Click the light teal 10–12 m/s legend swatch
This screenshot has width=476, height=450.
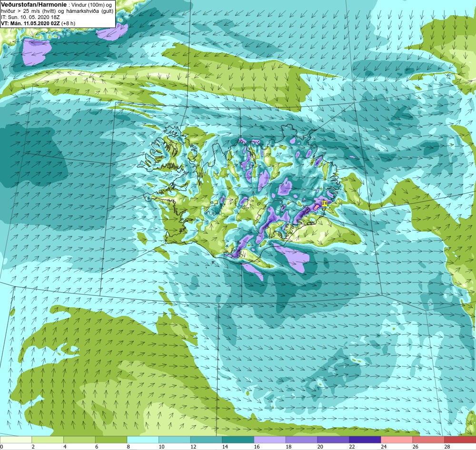pyautogui.click(x=175, y=440)
